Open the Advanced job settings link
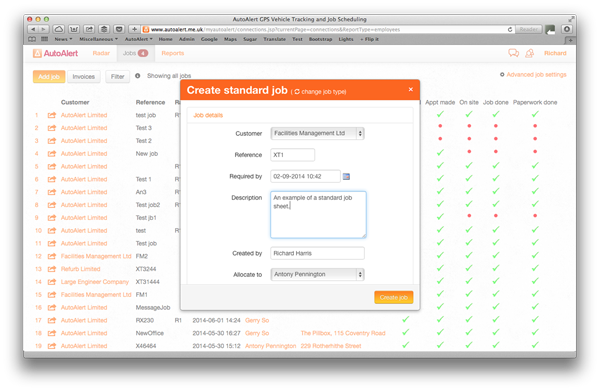Viewport: 600px width, 391px height. (536, 75)
